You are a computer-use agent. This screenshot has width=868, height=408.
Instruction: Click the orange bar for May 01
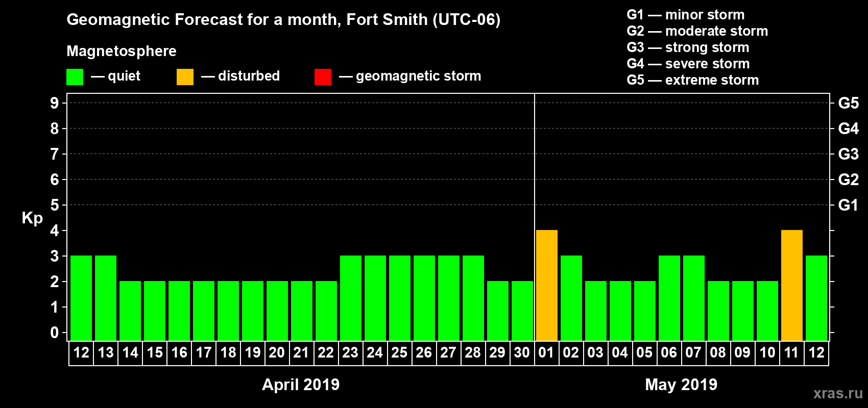point(547,285)
